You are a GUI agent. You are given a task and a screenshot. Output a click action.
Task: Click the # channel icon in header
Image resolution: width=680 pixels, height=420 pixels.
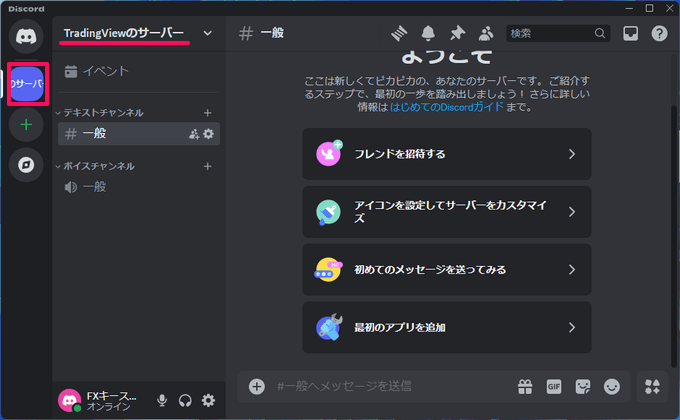[x=246, y=33]
